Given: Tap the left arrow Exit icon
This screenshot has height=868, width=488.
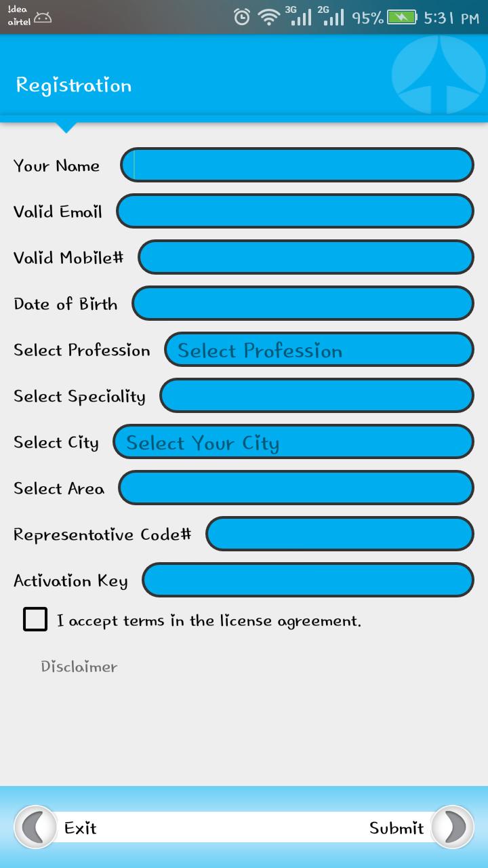Looking at the screenshot, I should point(35,827).
